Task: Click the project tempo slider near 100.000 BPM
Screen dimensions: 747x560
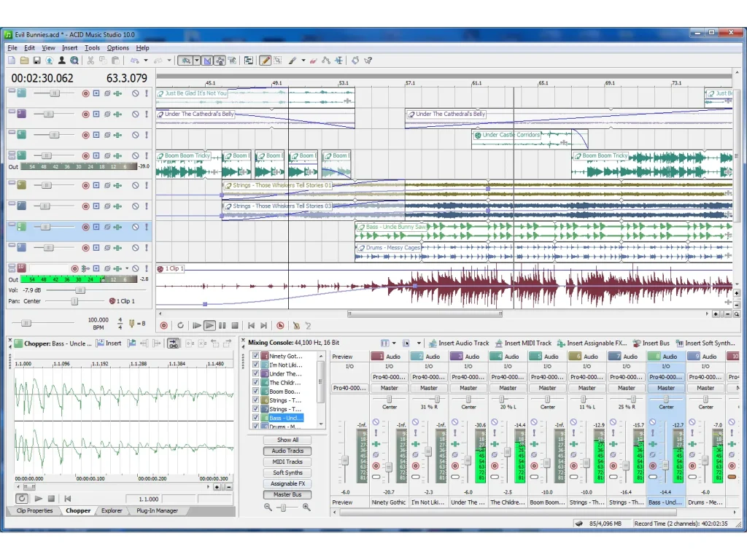Action: (26, 323)
